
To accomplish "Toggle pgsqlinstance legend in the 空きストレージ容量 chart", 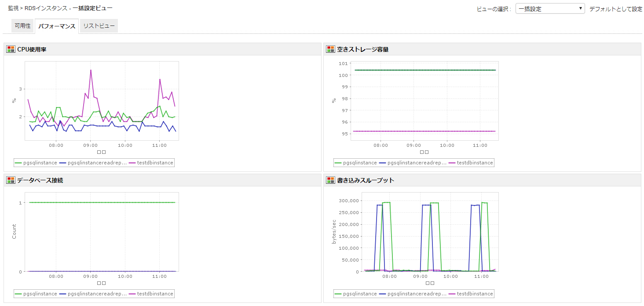I will tap(356, 163).
